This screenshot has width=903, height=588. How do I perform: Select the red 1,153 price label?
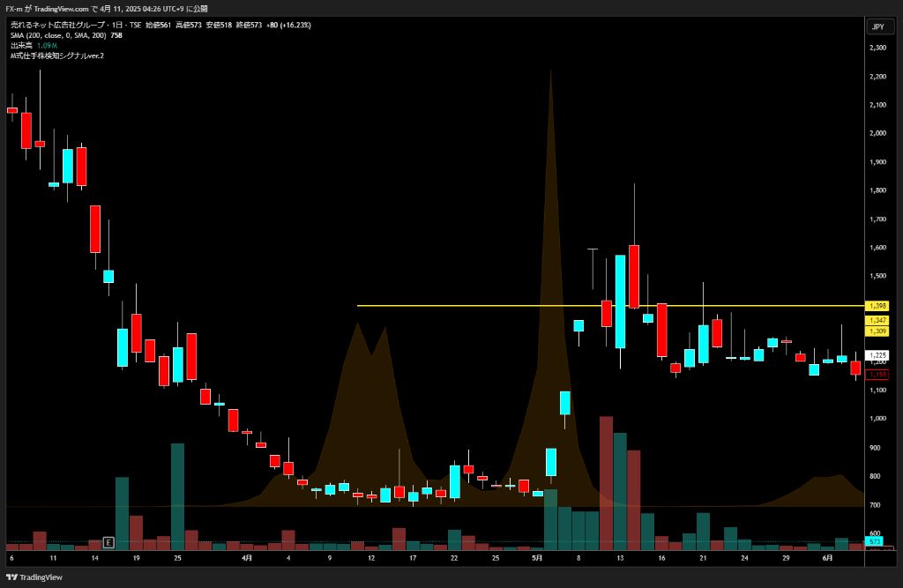coord(877,375)
